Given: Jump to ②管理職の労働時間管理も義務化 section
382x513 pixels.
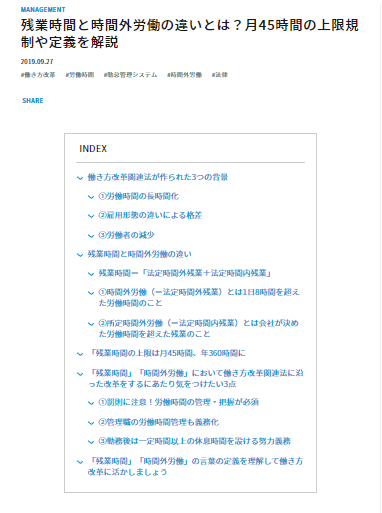Looking at the screenshot, I should [159, 422].
